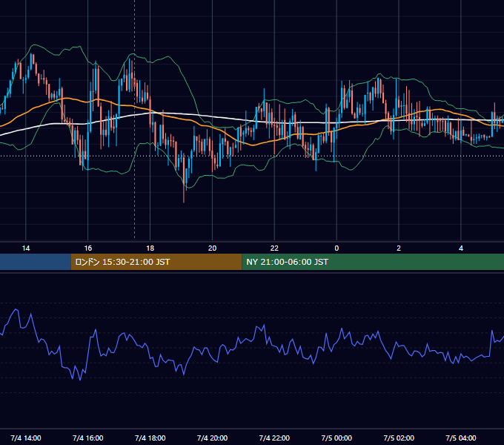Click the hour label 0 on the upper time axis
Screen dimensions: 504x445
point(336,248)
